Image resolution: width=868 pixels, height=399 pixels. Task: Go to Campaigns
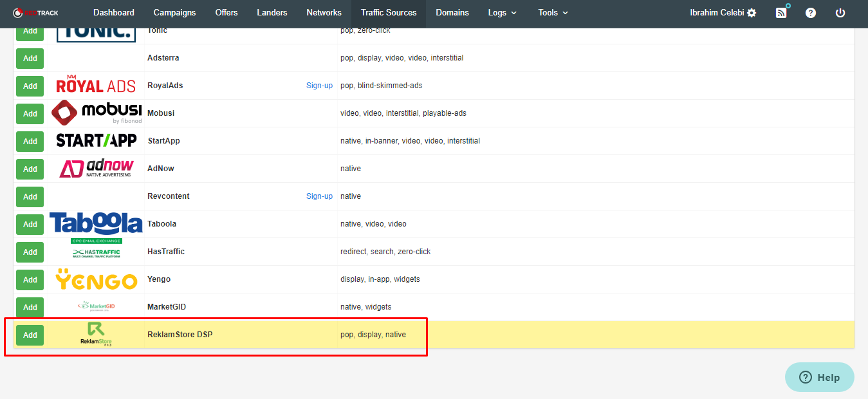174,13
